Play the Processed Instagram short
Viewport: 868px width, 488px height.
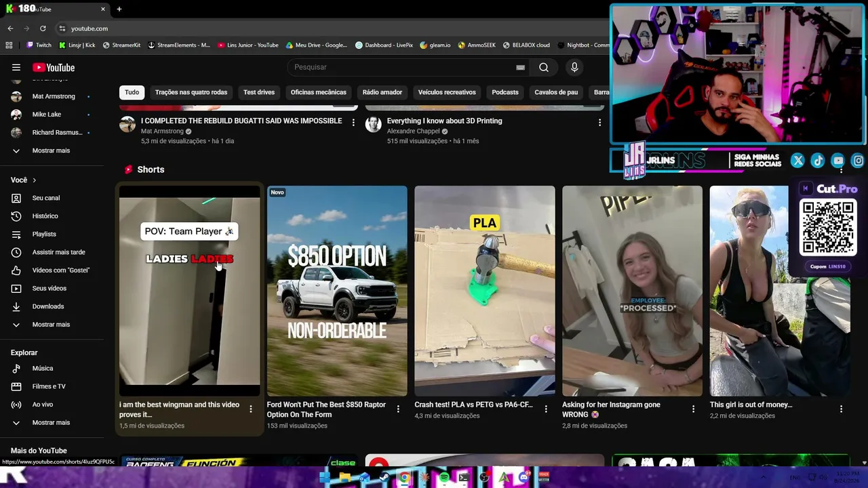tap(632, 291)
